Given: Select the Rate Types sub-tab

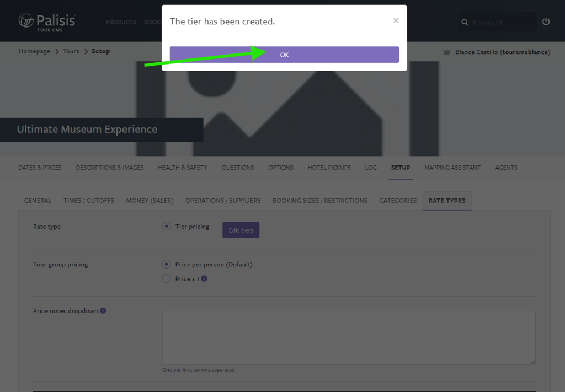Looking at the screenshot, I should [x=447, y=201].
